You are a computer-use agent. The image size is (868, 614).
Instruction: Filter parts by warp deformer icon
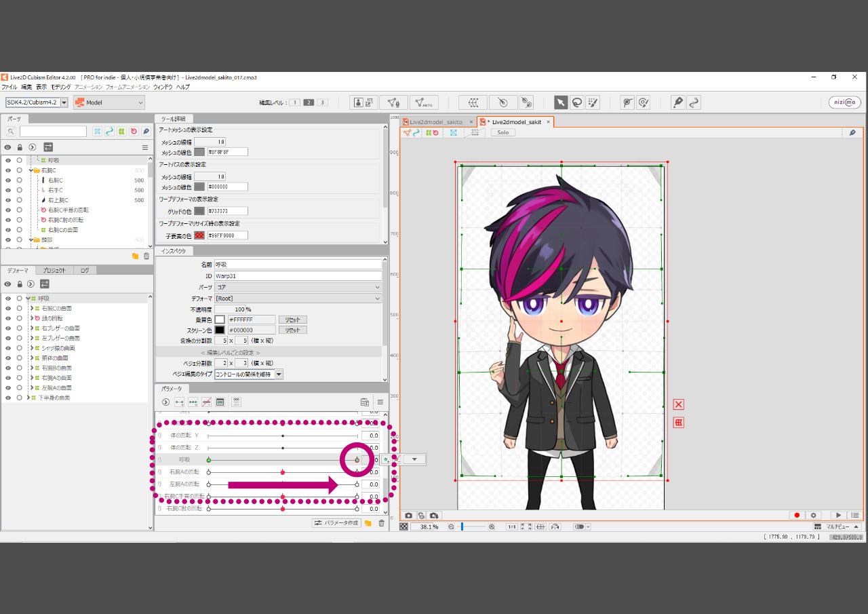[121, 131]
